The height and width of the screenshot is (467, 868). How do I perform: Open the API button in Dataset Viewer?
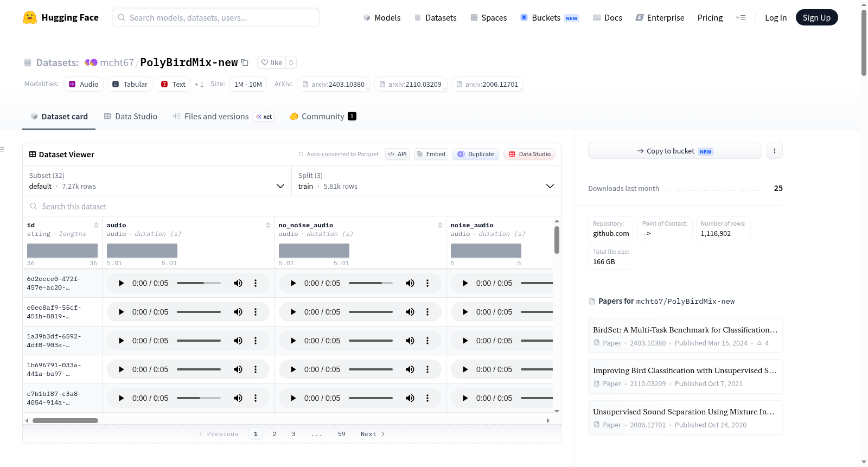click(x=397, y=154)
